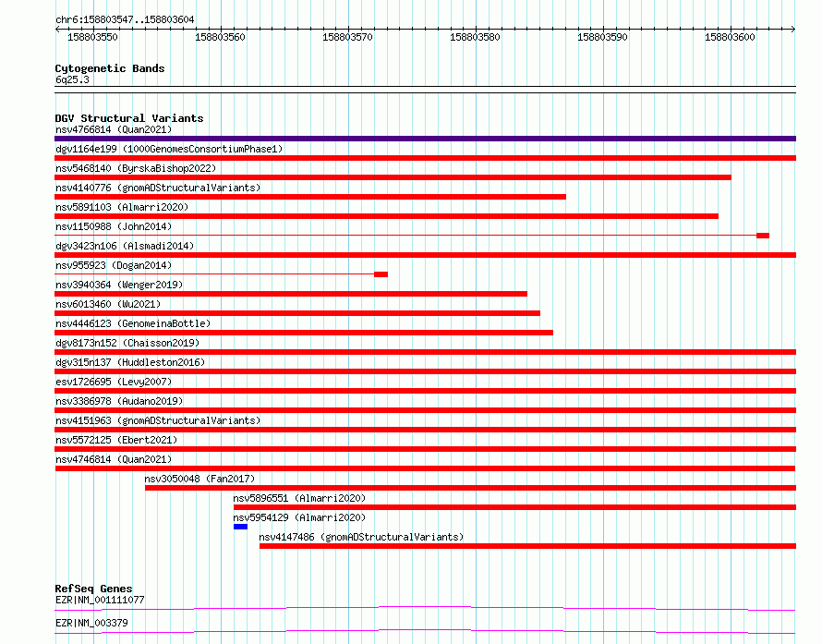The height and width of the screenshot is (644, 822).
Task: Click the magenta EZR NM_001111077 transcript line
Action: point(425,608)
